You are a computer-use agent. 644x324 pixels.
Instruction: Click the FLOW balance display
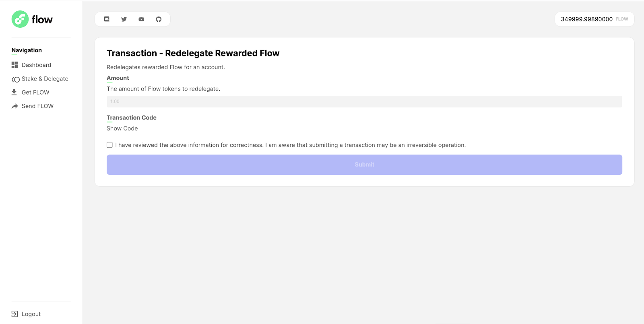(x=594, y=19)
